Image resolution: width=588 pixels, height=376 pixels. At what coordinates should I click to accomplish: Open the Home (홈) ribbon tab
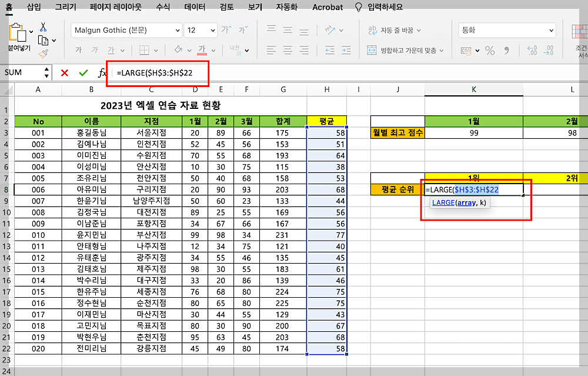click(x=9, y=6)
